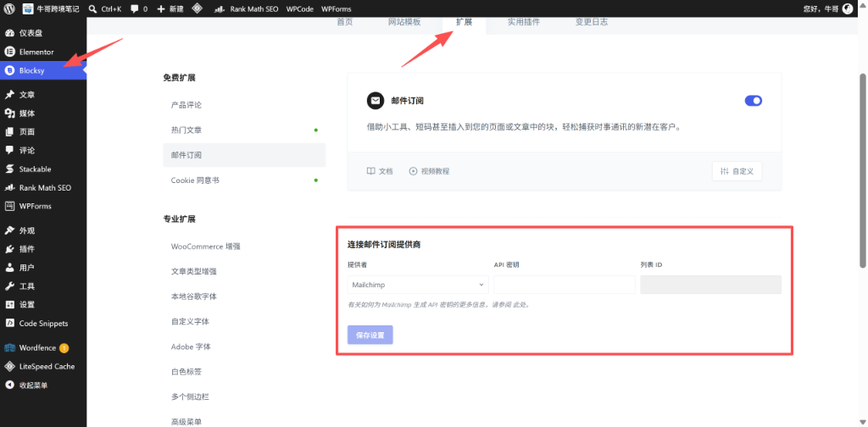Switch to the 网站模板 tab

pyautogui.click(x=404, y=22)
